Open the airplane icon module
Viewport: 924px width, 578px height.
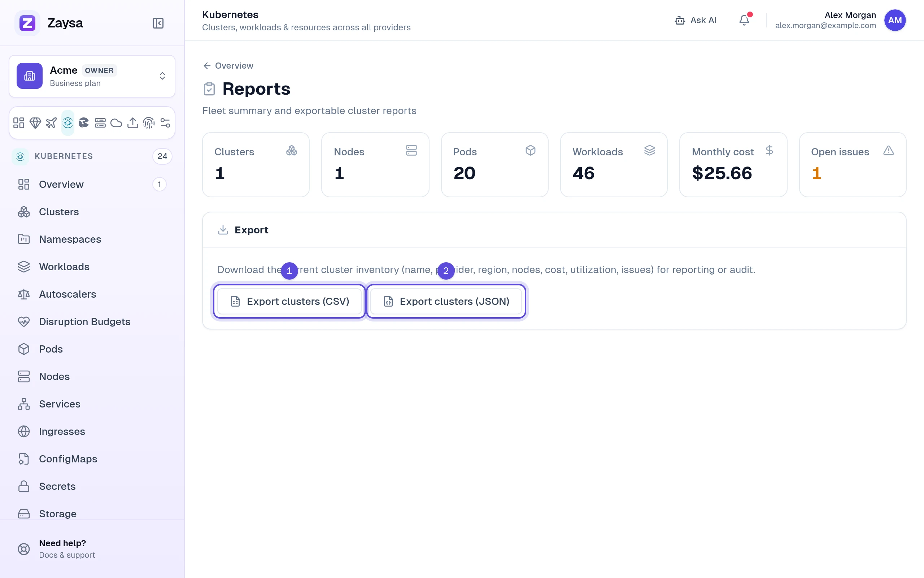click(x=51, y=123)
